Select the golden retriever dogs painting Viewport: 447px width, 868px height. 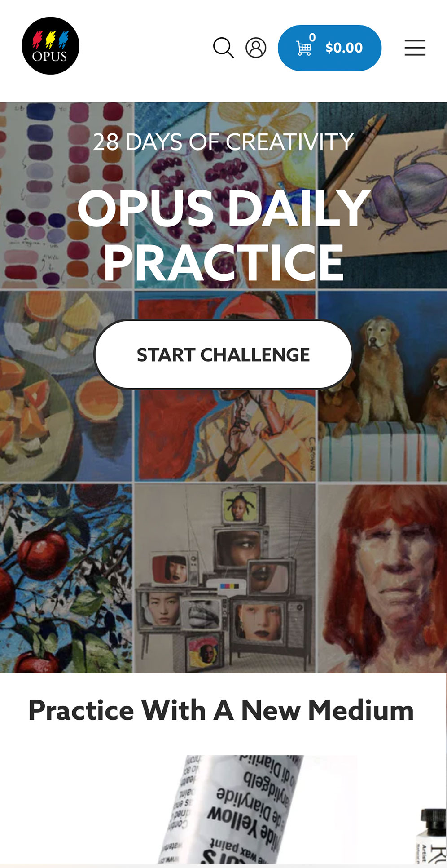382,386
